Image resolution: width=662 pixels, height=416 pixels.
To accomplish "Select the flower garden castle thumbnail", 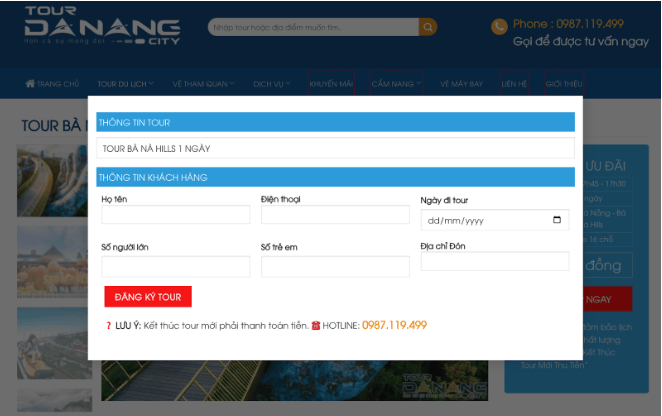I will [52, 261].
